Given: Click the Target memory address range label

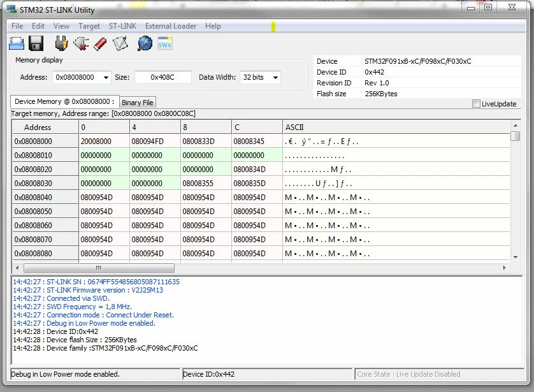Looking at the screenshot, I should [103, 113].
